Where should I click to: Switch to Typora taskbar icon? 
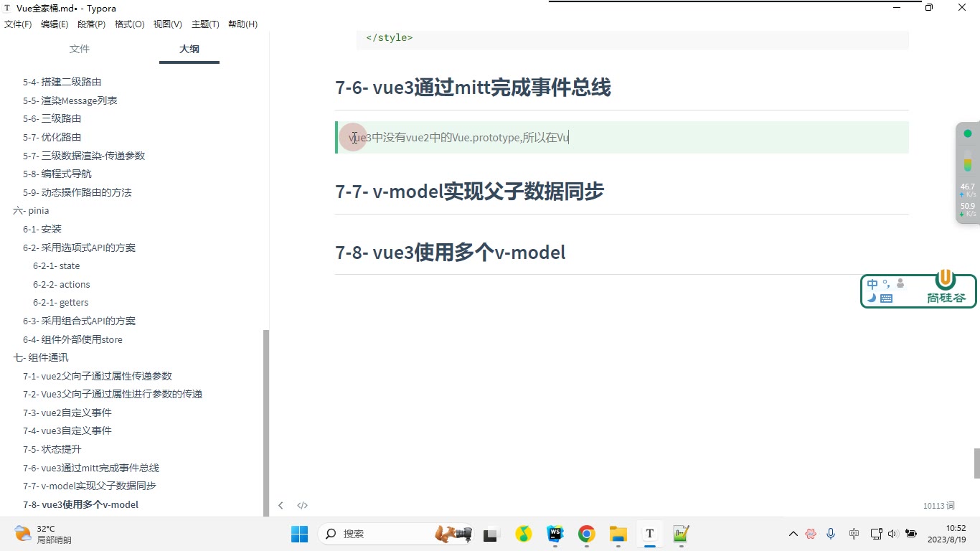point(650,534)
